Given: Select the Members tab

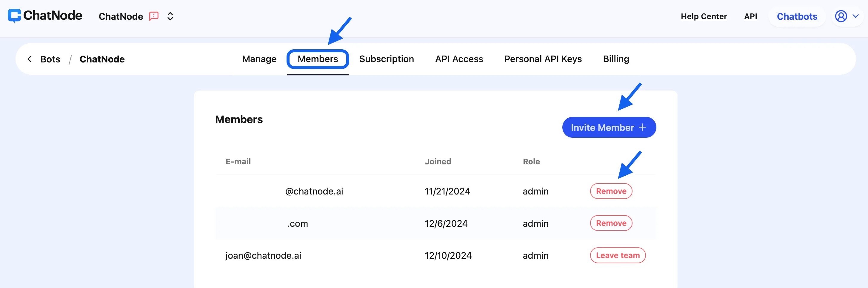Looking at the screenshot, I should click(317, 59).
